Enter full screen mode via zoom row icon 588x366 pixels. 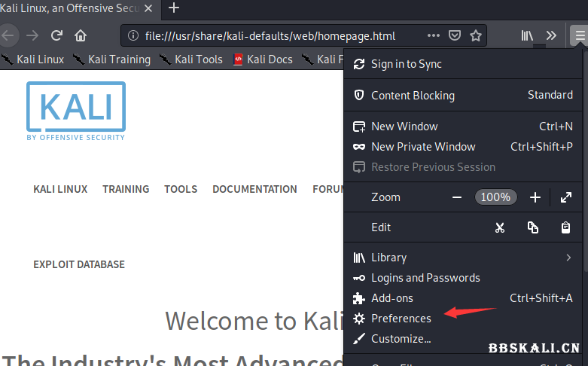[x=565, y=197]
